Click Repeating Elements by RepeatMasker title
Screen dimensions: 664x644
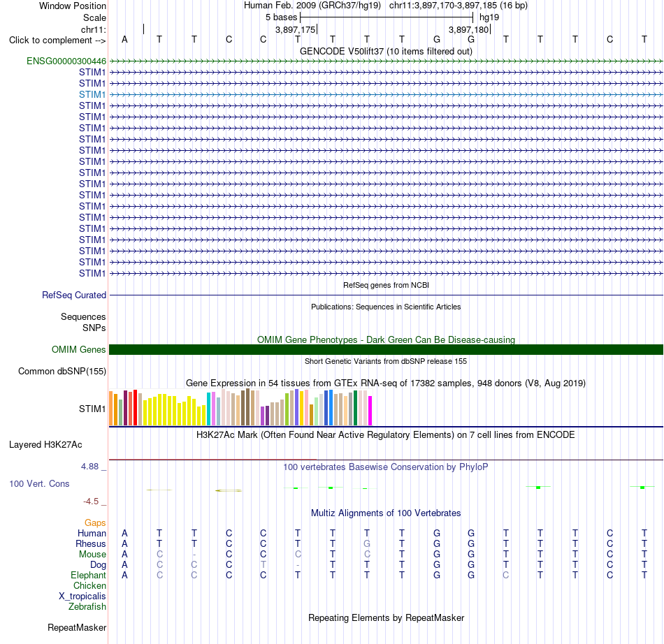tap(387, 617)
